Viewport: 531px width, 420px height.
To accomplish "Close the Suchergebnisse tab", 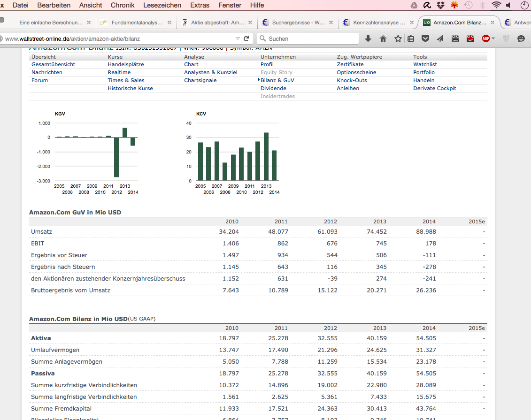I will [x=331, y=23].
